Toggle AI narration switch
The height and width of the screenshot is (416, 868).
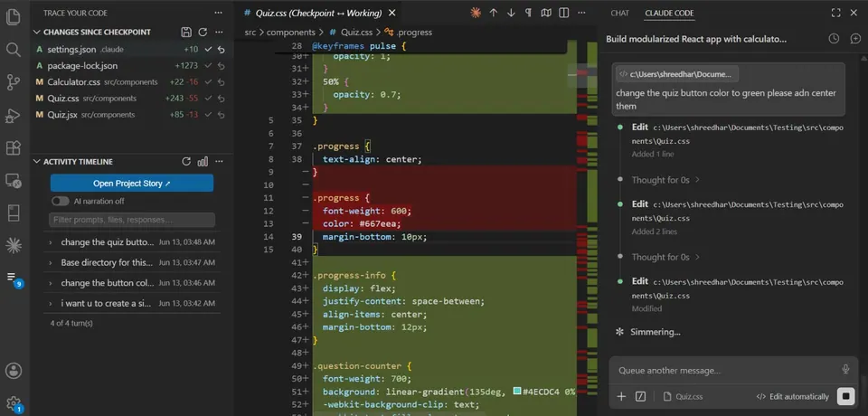[x=60, y=201]
